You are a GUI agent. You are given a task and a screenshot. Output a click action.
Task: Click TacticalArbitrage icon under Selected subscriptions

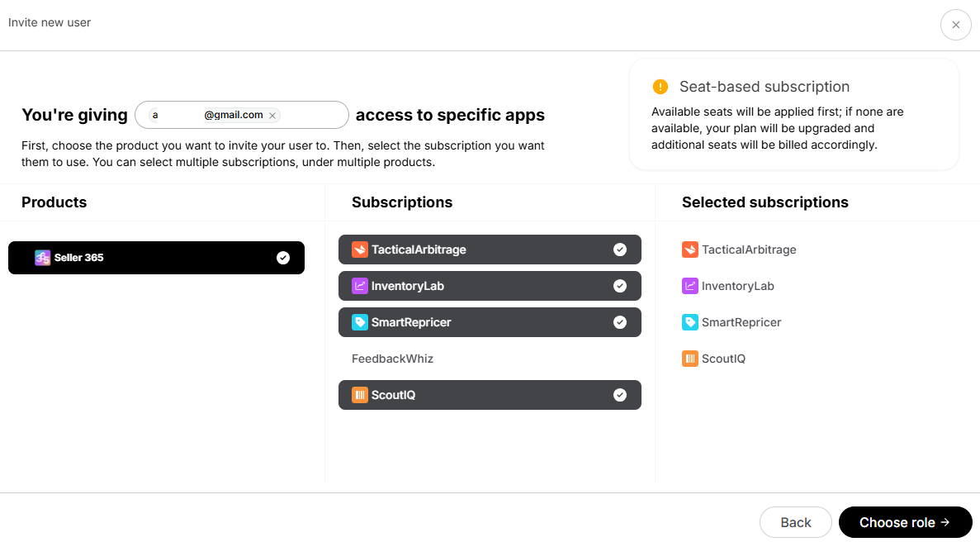click(x=689, y=250)
